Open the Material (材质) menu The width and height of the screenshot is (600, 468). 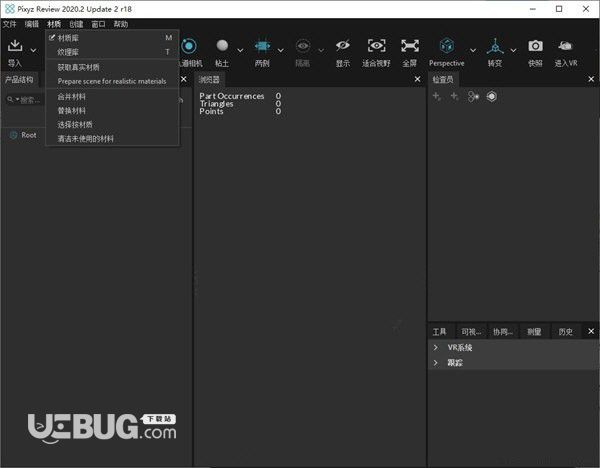[x=54, y=24]
